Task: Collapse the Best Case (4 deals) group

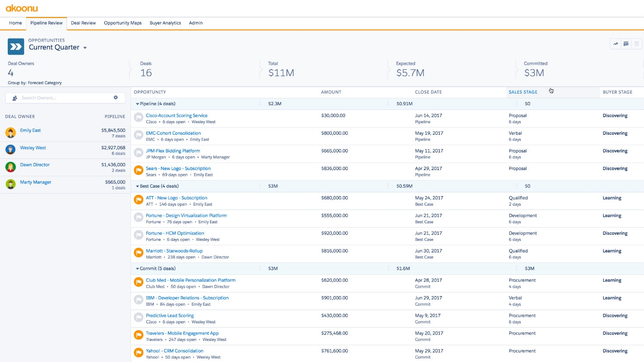Action: pos(137,186)
